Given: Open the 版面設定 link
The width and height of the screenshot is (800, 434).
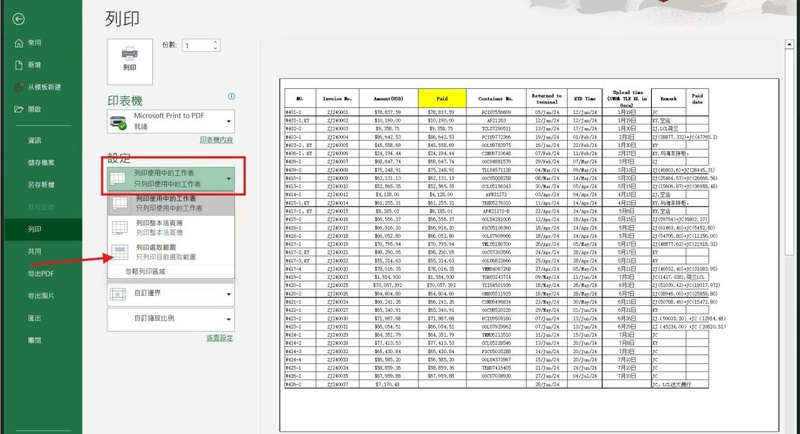Looking at the screenshot, I should point(219,338).
